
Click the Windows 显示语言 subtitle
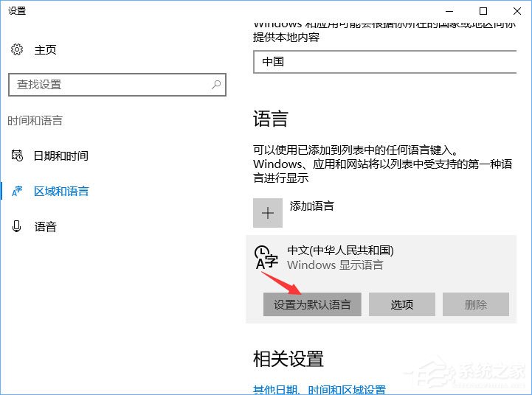point(335,265)
